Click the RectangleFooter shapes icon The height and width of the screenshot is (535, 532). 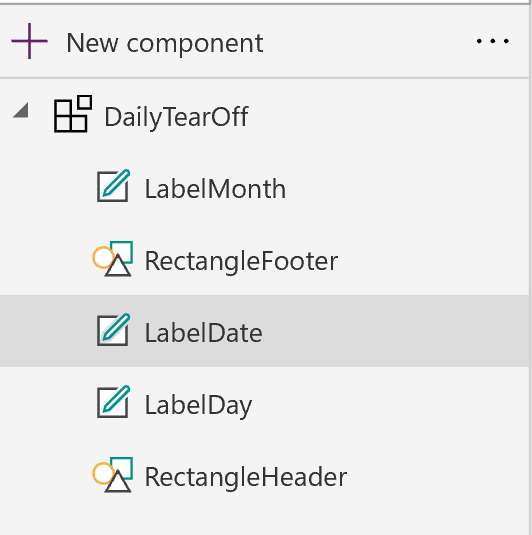[113, 259]
